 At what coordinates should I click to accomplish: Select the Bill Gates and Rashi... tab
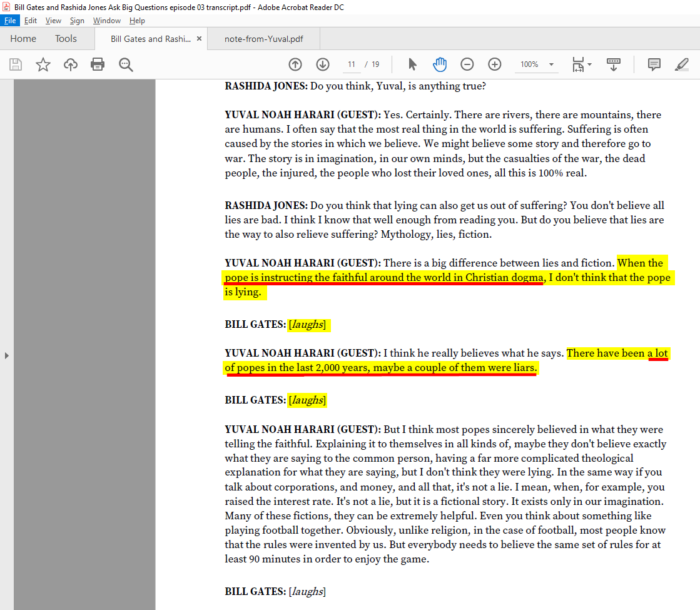coord(150,39)
